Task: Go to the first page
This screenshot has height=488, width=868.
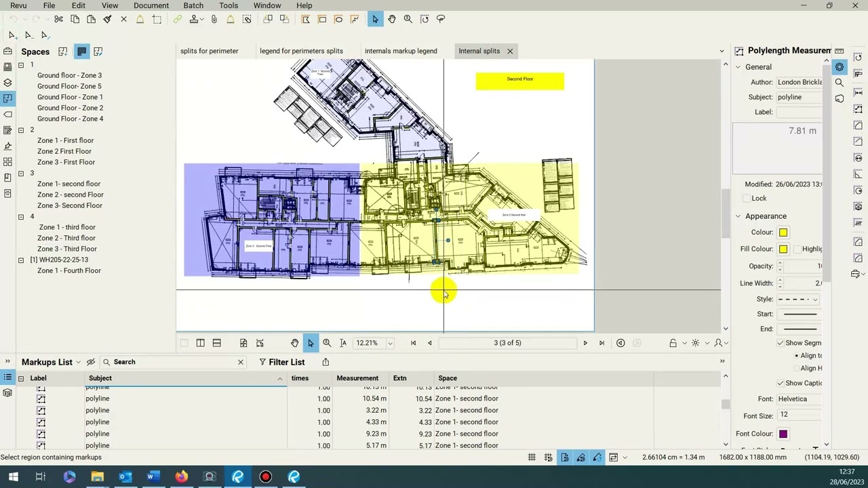Action: coord(413,343)
